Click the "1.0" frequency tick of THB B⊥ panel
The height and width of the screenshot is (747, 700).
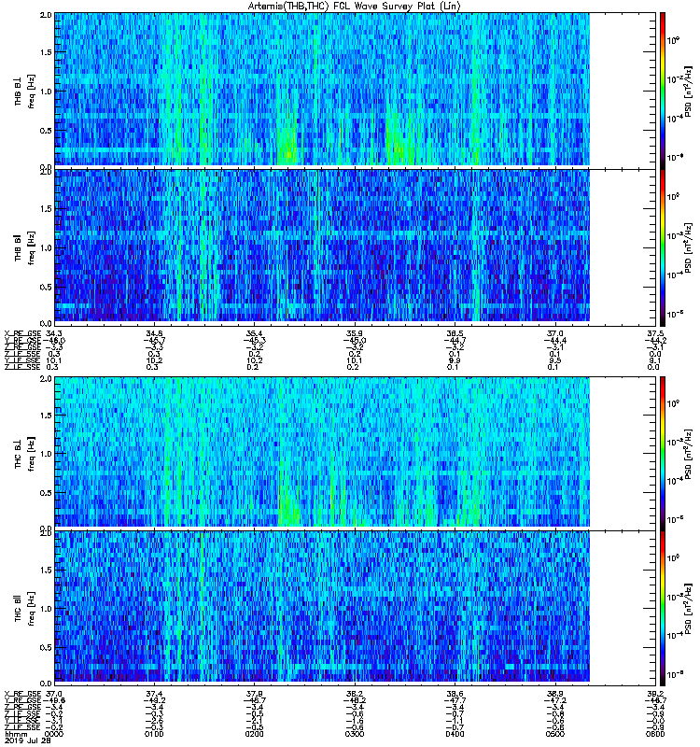[46, 91]
